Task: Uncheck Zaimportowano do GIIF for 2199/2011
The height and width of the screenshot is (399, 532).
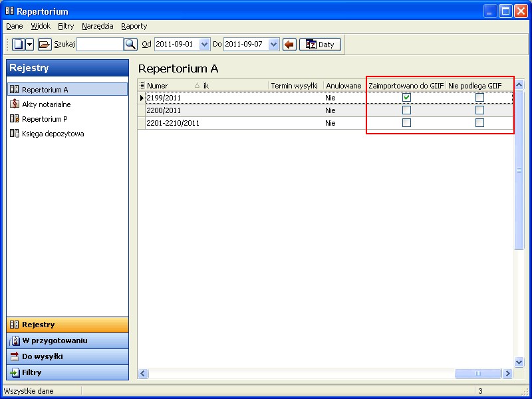Action: click(x=406, y=98)
